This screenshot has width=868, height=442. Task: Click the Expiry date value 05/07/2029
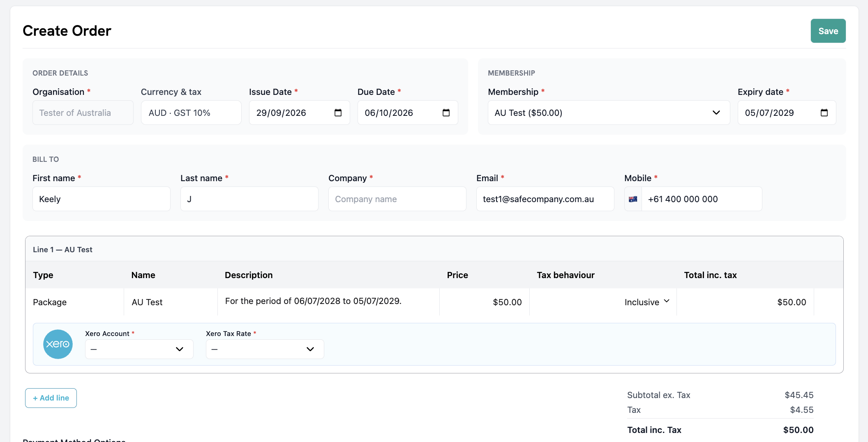coord(769,113)
